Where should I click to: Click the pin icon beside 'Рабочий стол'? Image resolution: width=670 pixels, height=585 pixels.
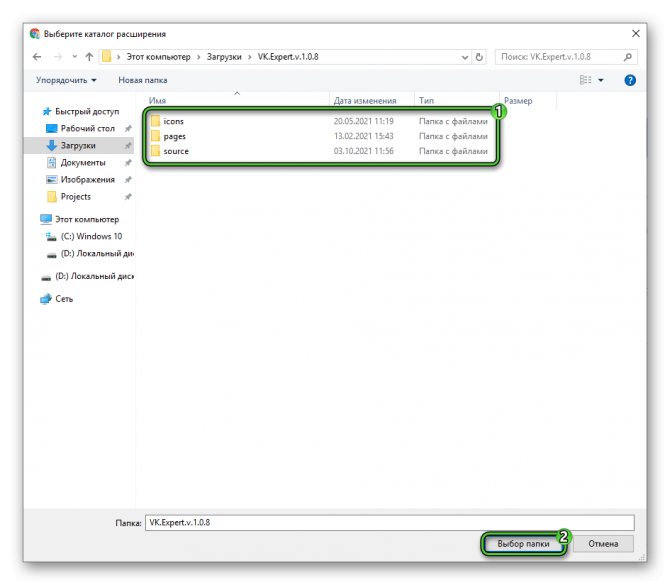coord(128,128)
